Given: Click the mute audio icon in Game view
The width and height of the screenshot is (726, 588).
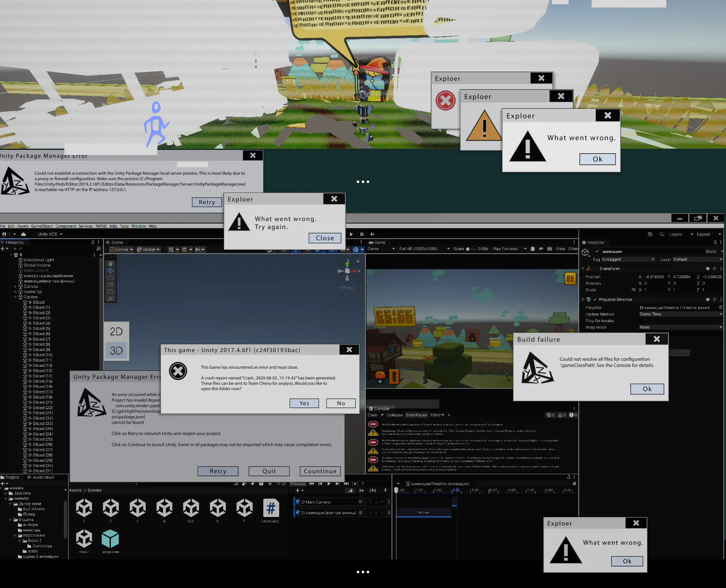Looking at the screenshot, I should pos(541,249).
